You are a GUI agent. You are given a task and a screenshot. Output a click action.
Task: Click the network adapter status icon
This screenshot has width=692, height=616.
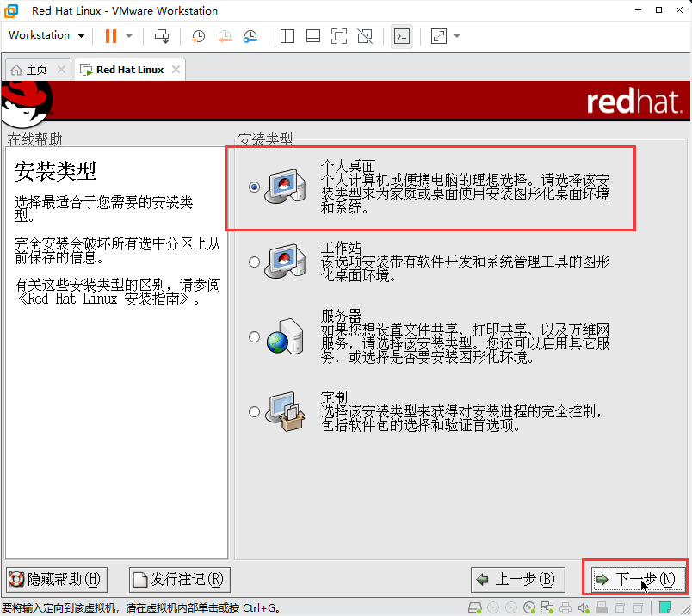click(x=547, y=608)
